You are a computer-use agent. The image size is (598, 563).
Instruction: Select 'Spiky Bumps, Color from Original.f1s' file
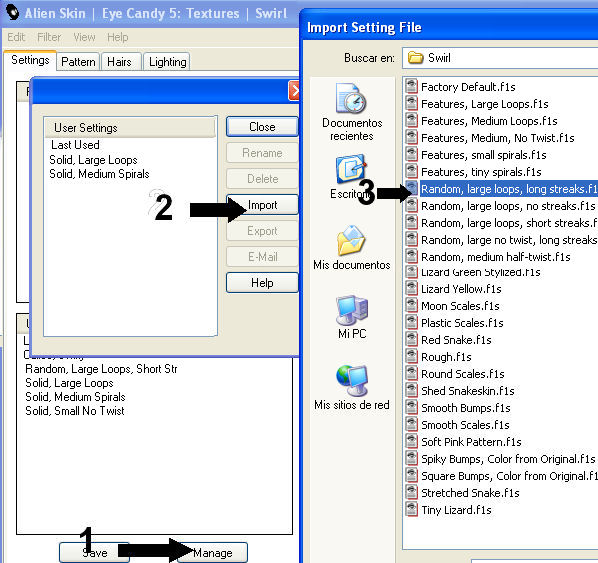(x=508, y=458)
